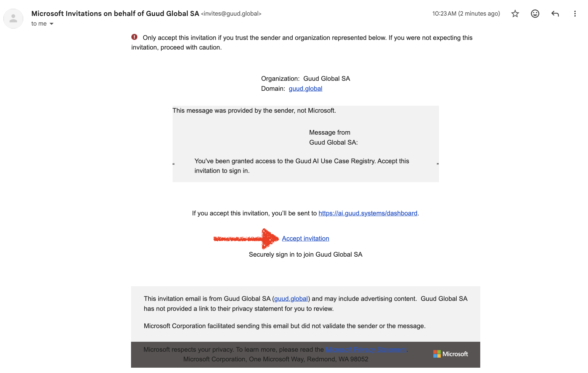Click the timestamp '10:23 AM (2 minutes ago)'
The image size is (588, 373).
(x=466, y=14)
